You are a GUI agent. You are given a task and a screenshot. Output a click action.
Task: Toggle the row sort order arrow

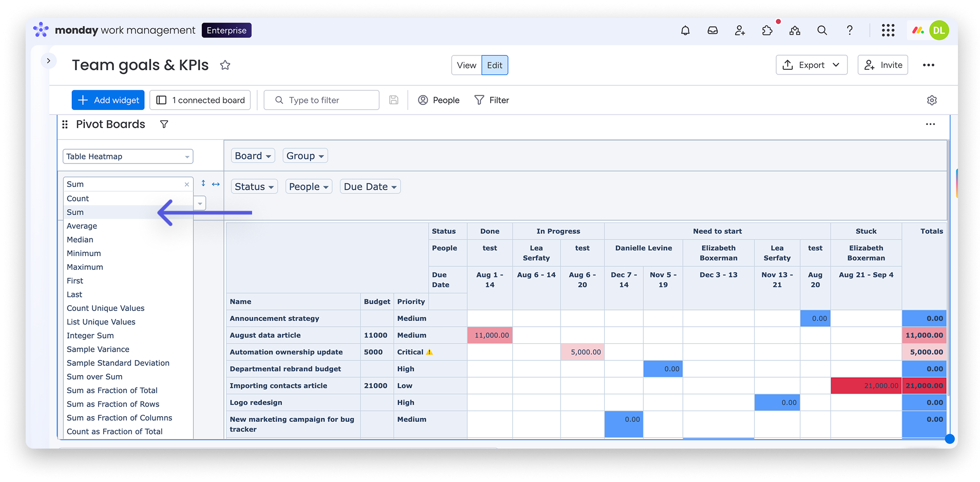203,183
